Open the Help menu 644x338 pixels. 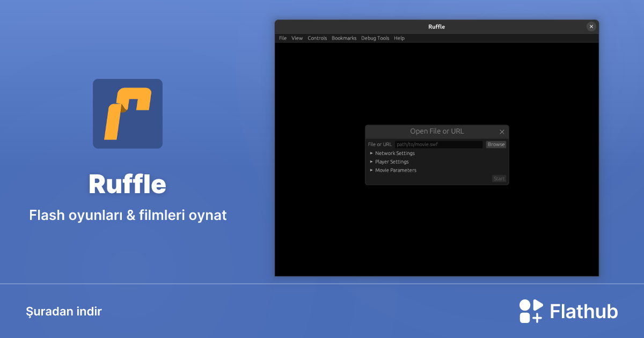[399, 38]
